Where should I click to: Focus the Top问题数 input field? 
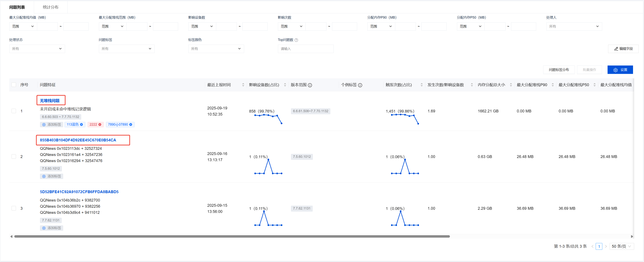pyautogui.click(x=305, y=49)
